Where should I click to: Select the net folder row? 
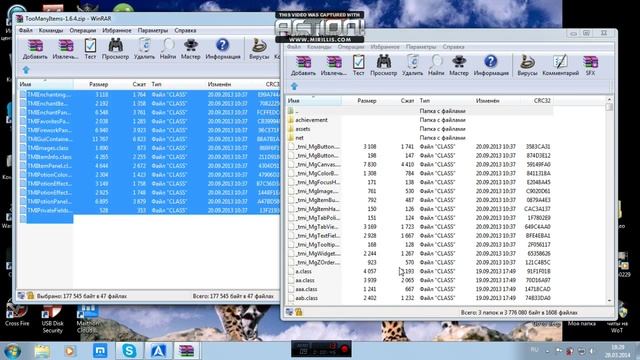420,138
